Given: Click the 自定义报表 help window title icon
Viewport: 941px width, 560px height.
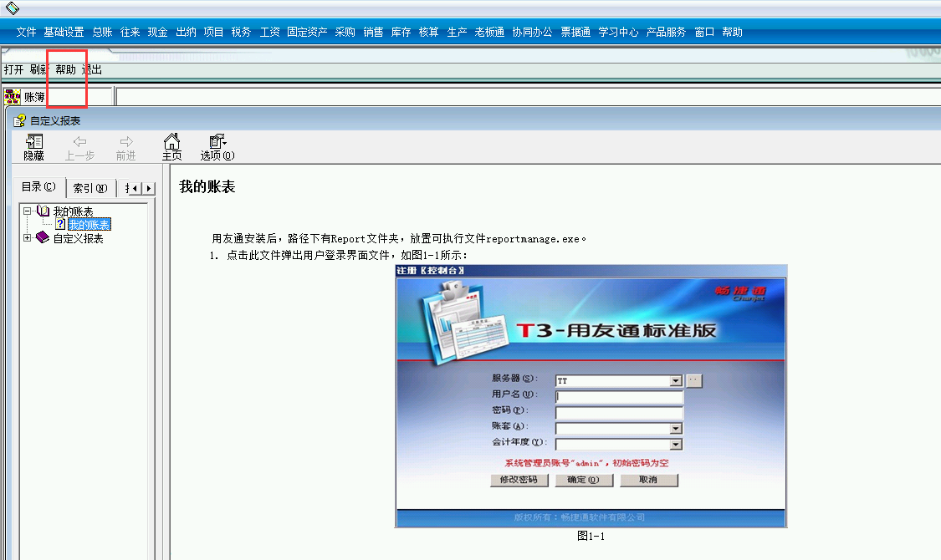Looking at the screenshot, I should [20, 120].
